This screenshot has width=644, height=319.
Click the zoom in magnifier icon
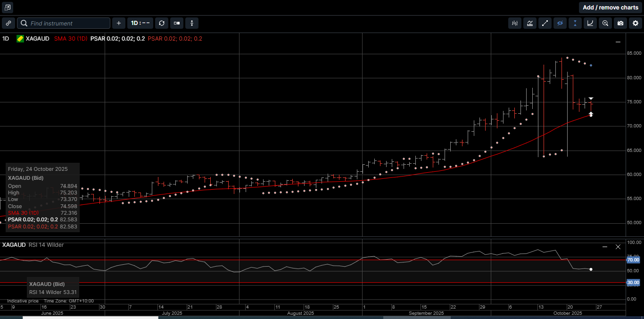tap(605, 23)
